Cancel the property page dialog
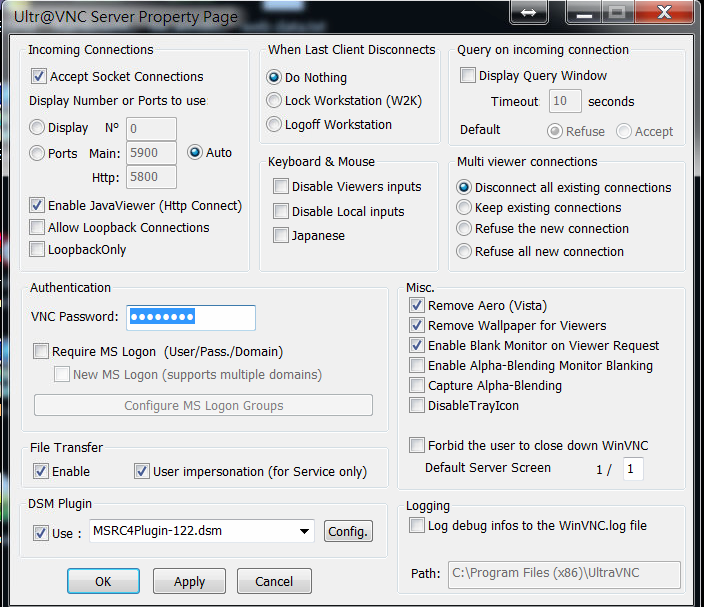This screenshot has height=607, width=704. click(274, 581)
